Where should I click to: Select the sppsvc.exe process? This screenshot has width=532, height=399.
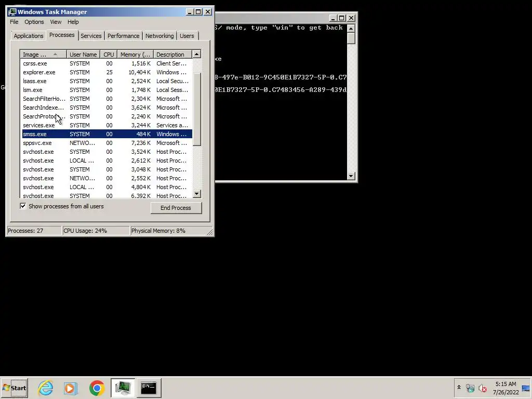tap(107, 143)
